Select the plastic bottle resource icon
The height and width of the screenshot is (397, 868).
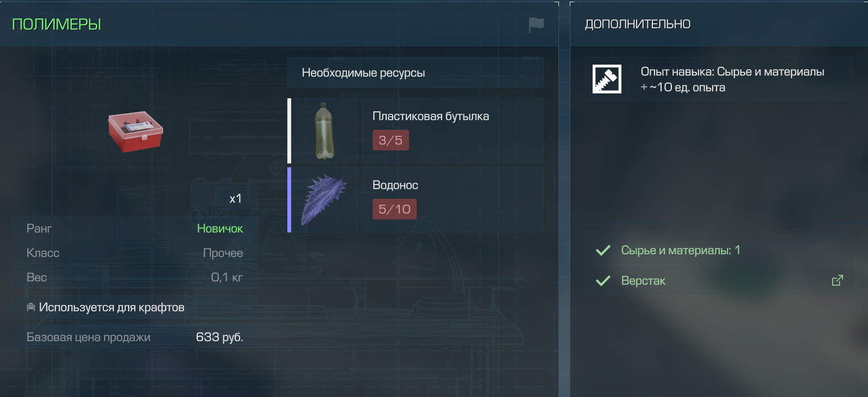[x=325, y=131]
